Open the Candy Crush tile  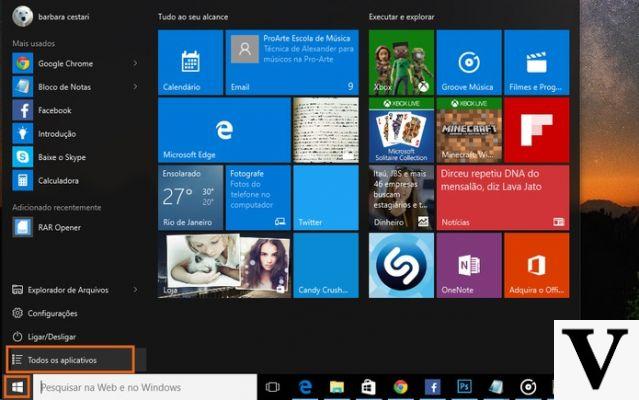(326, 265)
